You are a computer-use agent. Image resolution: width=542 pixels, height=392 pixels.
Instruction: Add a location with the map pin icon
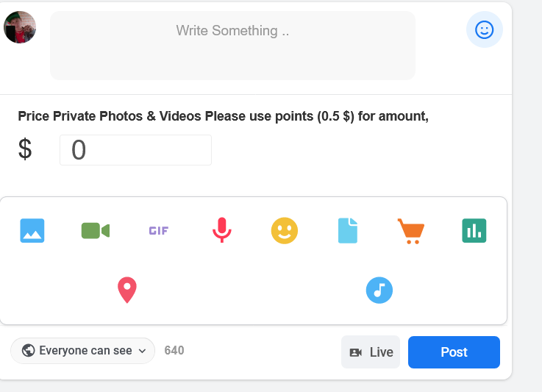coord(127,290)
